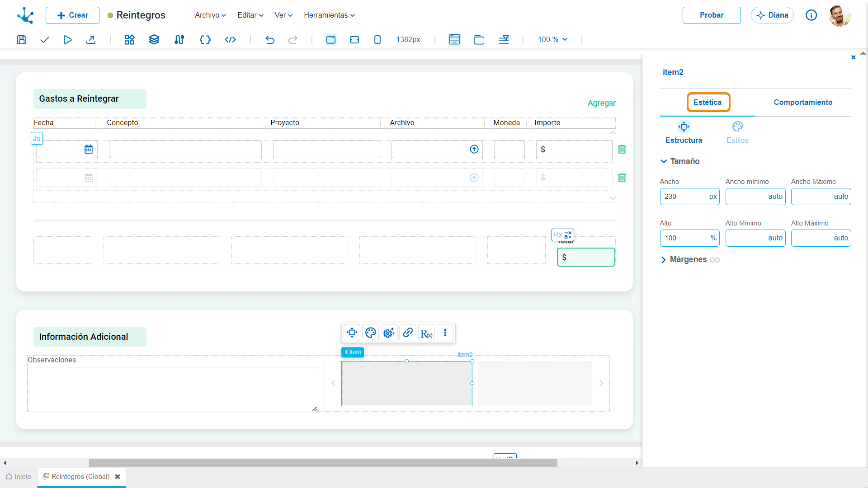Select the mobile phone viewport icon

click(377, 40)
